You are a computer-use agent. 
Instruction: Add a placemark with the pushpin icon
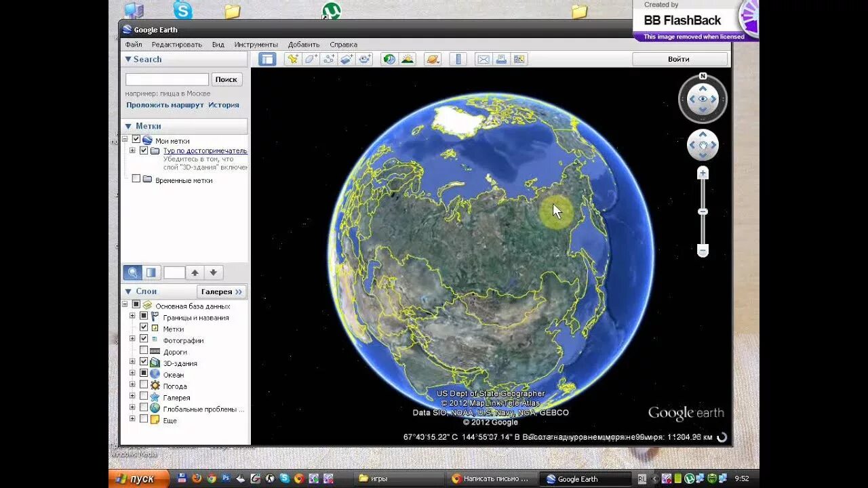(x=292, y=59)
